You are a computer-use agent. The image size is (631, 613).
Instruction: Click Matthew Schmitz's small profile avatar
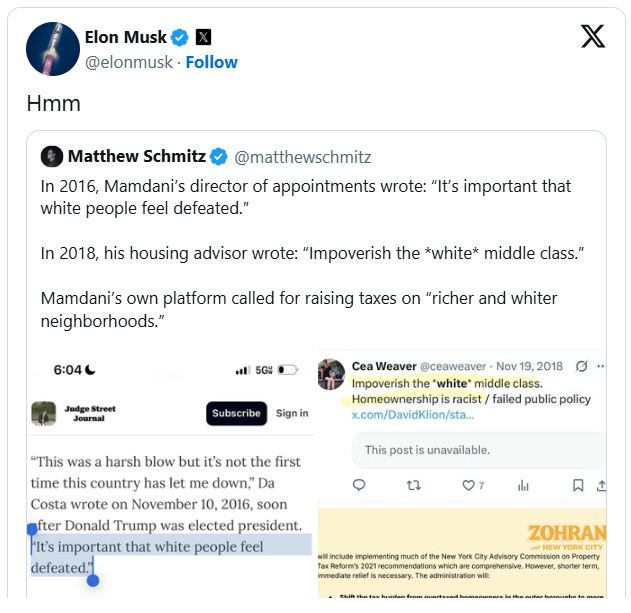coord(52,157)
